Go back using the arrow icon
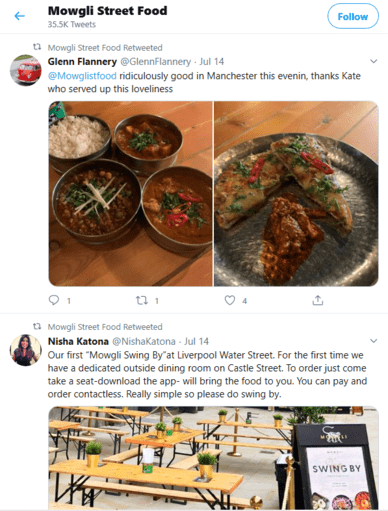The height and width of the screenshot is (511, 388). coord(20,16)
